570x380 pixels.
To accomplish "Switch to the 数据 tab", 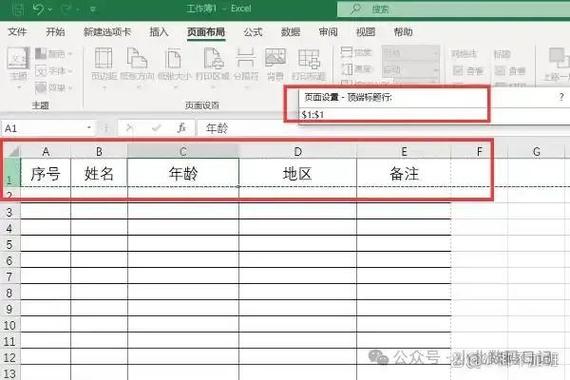I will tap(290, 32).
